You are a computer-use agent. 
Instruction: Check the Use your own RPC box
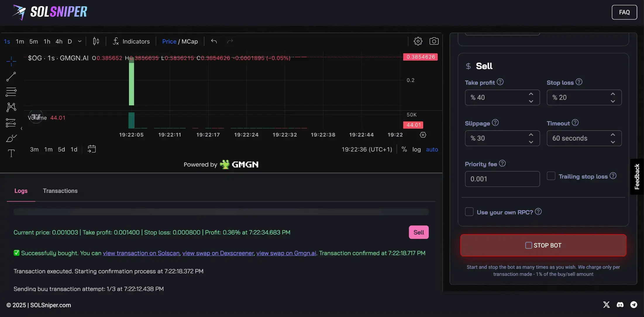pos(469,212)
